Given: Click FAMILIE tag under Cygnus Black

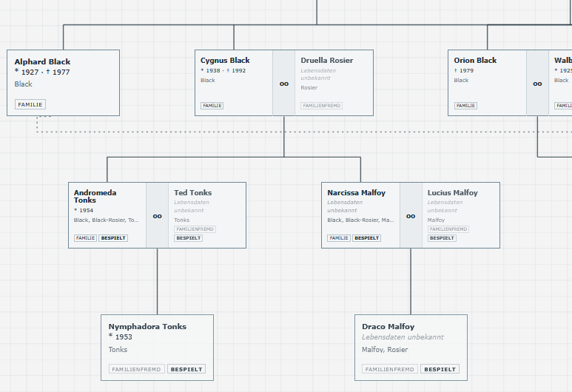Looking at the screenshot, I should (212, 105).
